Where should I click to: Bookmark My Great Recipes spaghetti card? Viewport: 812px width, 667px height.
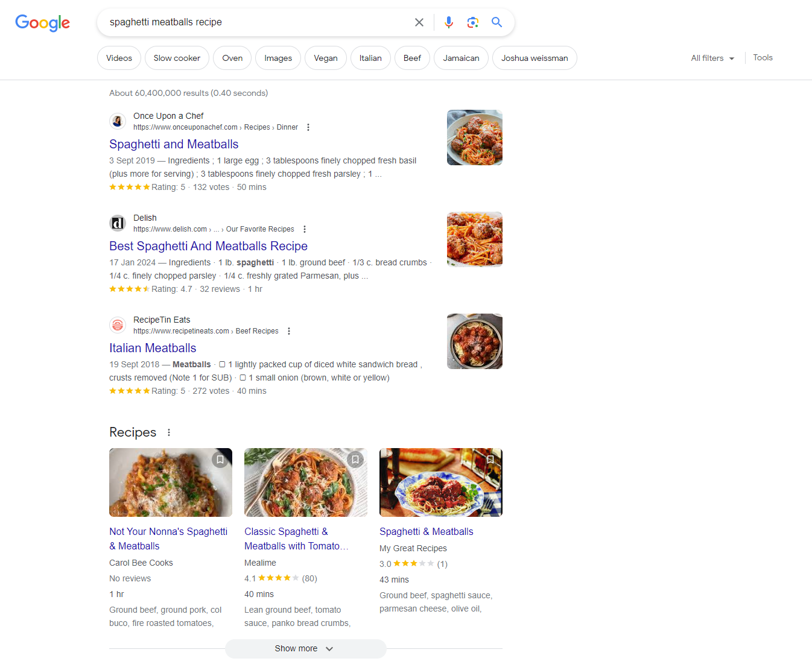490,460
